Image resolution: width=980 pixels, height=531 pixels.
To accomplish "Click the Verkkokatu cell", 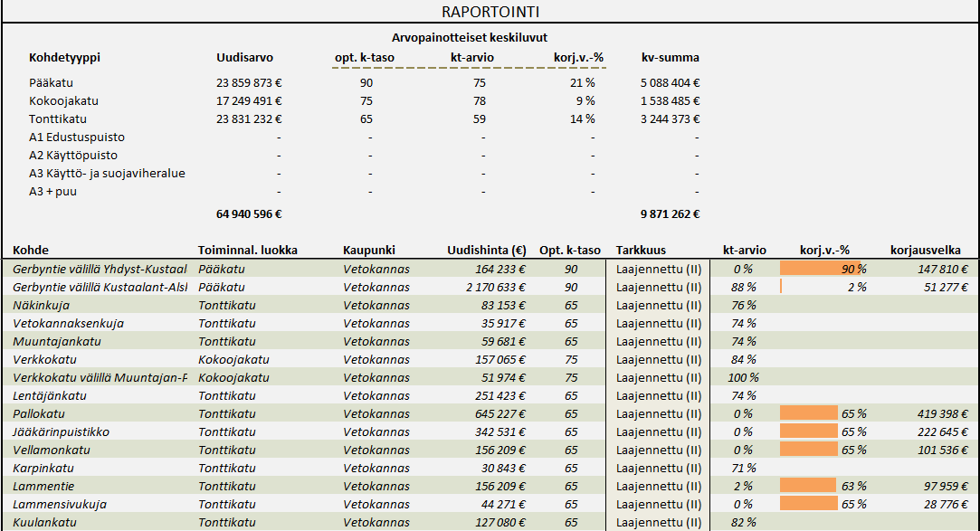I will [x=44, y=360].
